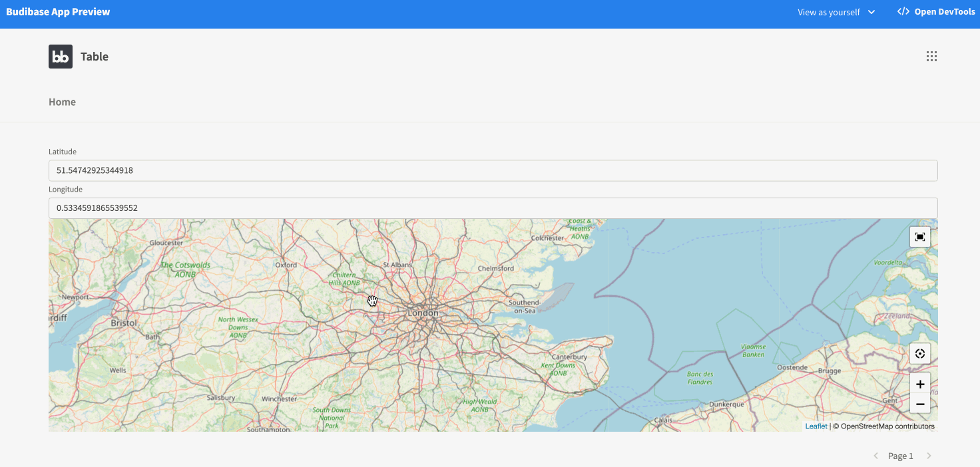980x467 pixels.
Task: Click Oostende label on the map
Action: click(x=792, y=367)
